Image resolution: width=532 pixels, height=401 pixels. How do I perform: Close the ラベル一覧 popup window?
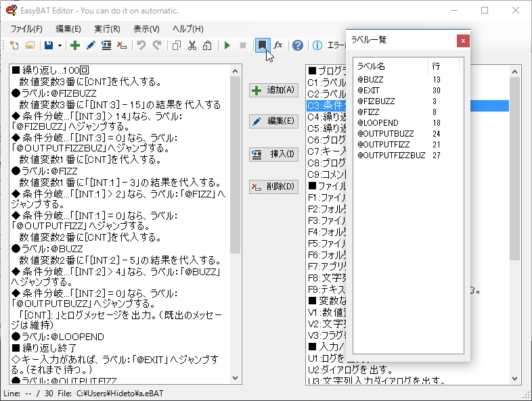tap(463, 41)
